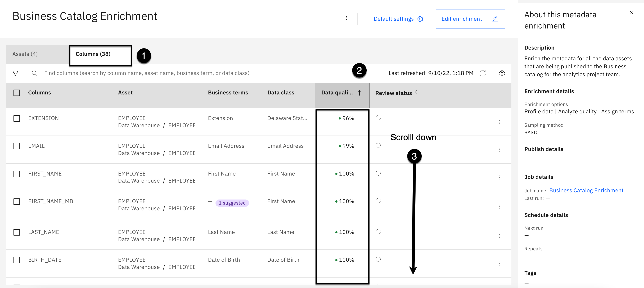644x288 pixels.
Task: Close the About this metadata enrichment panel
Action: 632,13
